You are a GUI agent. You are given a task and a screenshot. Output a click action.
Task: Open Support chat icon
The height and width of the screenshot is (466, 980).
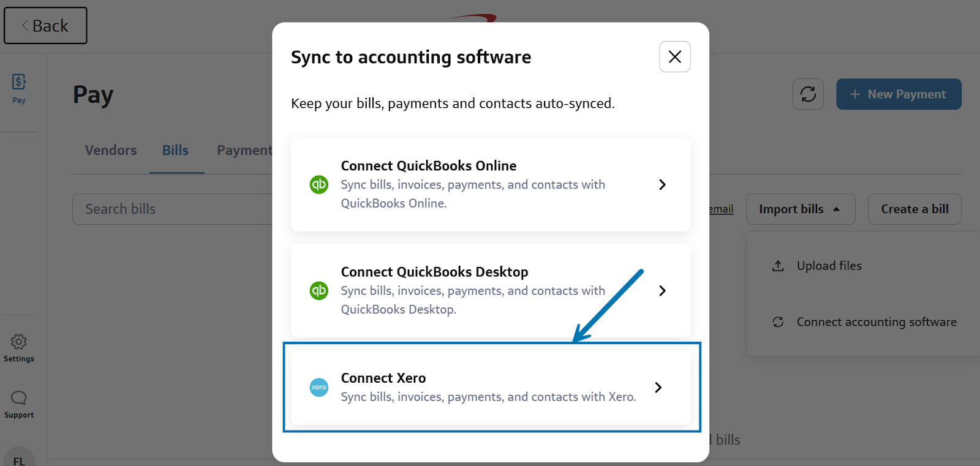pyautogui.click(x=19, y=398)
